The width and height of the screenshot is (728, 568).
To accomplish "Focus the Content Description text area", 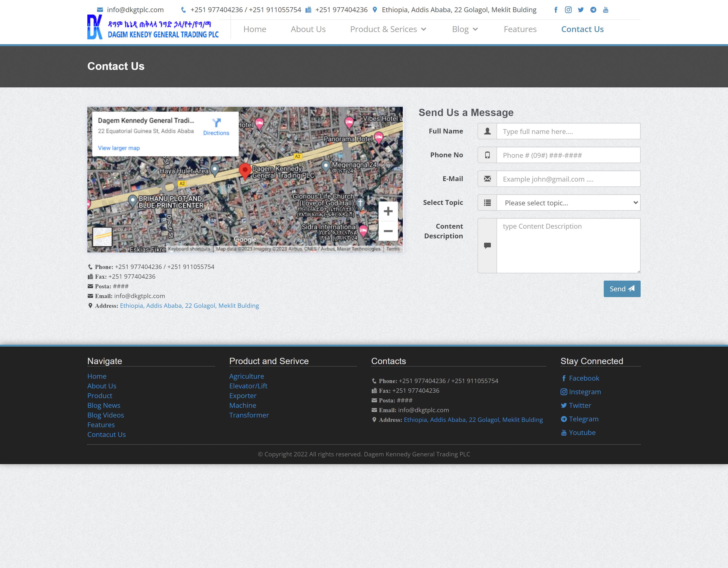I will [x=568, y=246].
